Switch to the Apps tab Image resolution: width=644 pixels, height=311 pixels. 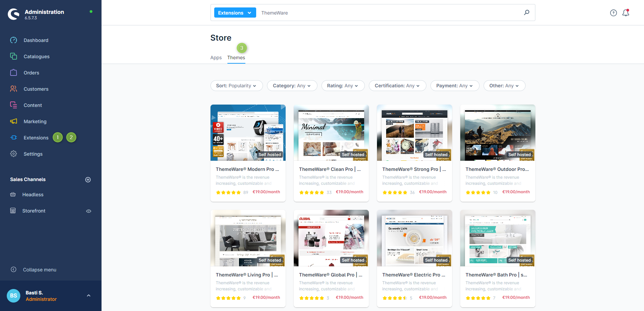pyautogui.click(x=216, y=58)
